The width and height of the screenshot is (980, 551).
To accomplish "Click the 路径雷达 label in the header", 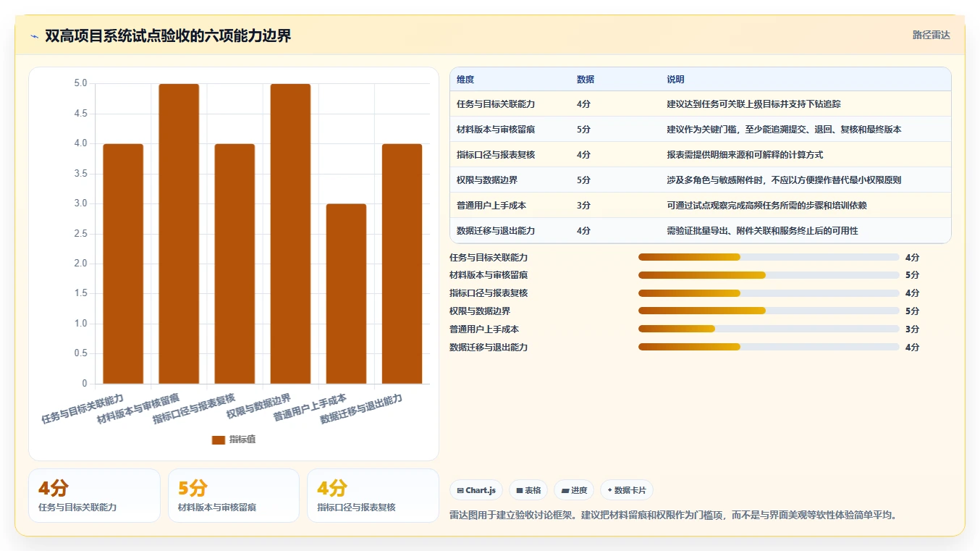I will point(931,35).
